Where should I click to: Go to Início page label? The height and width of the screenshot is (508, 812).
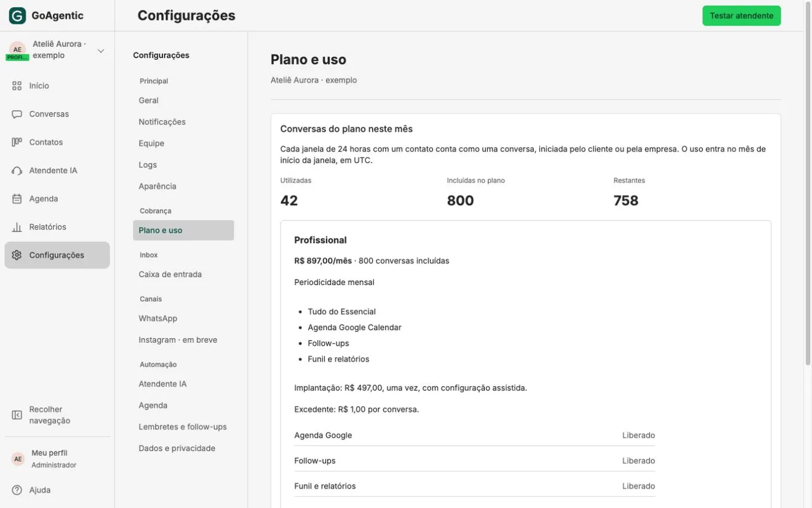[x=39, y=86]
